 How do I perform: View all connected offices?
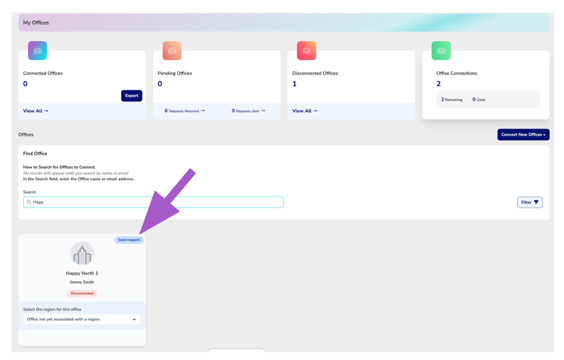click(35, 111)
